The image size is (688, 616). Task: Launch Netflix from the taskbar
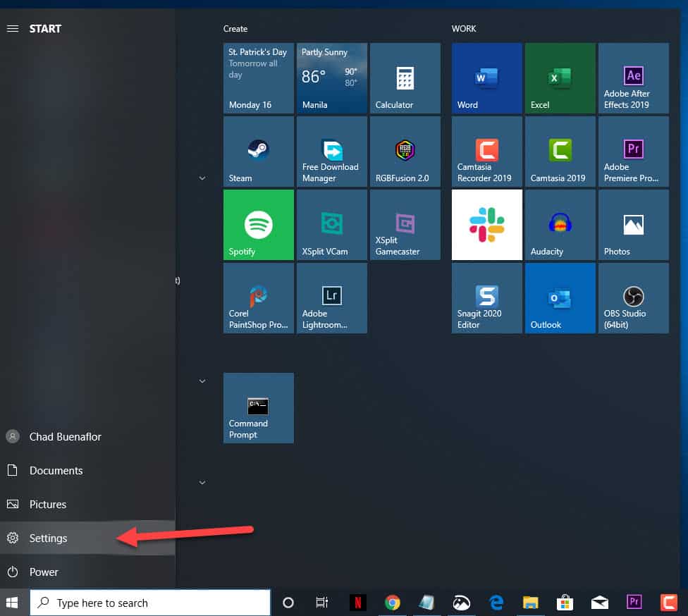[357, 603]
